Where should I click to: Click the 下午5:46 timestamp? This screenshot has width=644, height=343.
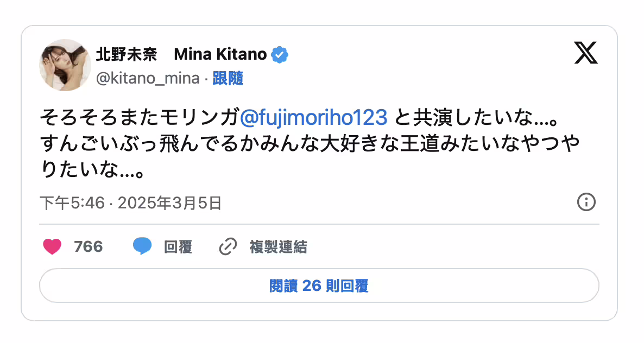coord(72,204)
